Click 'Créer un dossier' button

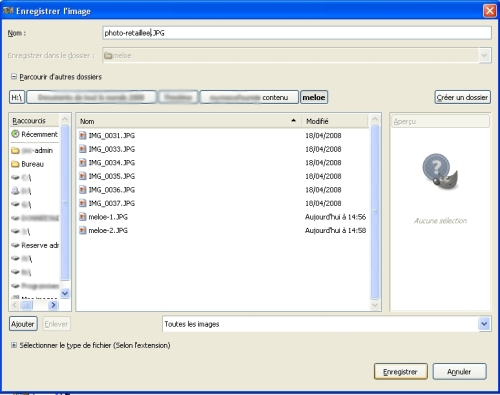462,97
